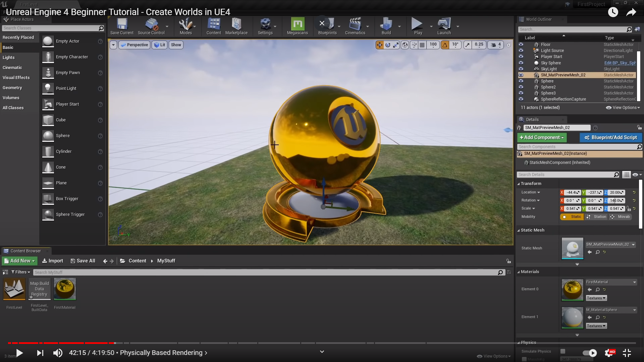Viewport: 644px width, 362px height.
Task: Select the Lights category tab
Action: pos(9,57)
